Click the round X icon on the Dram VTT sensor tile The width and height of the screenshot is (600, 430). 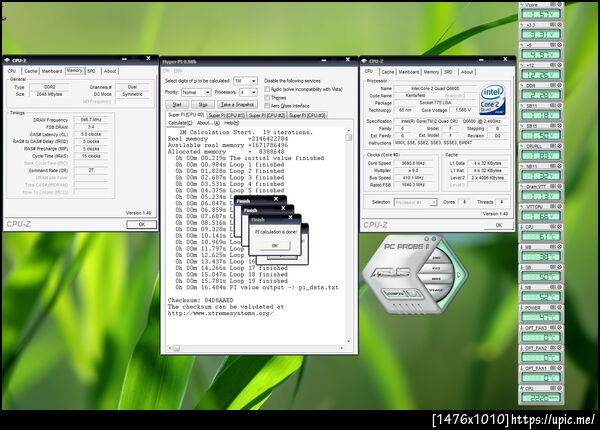pyautogui.click(x=559, y=186)
